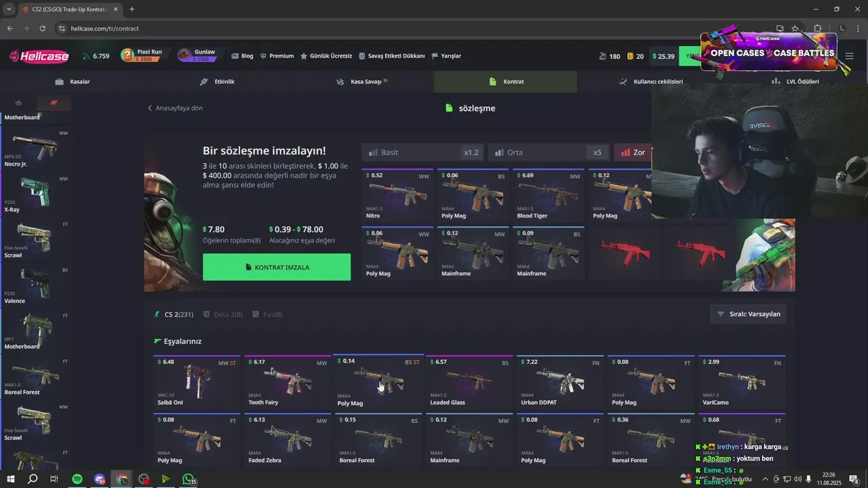Remove Nitro M4A1-S from contract slots
The height and width of the screenshot is (488, 868).
click(397, 195)
